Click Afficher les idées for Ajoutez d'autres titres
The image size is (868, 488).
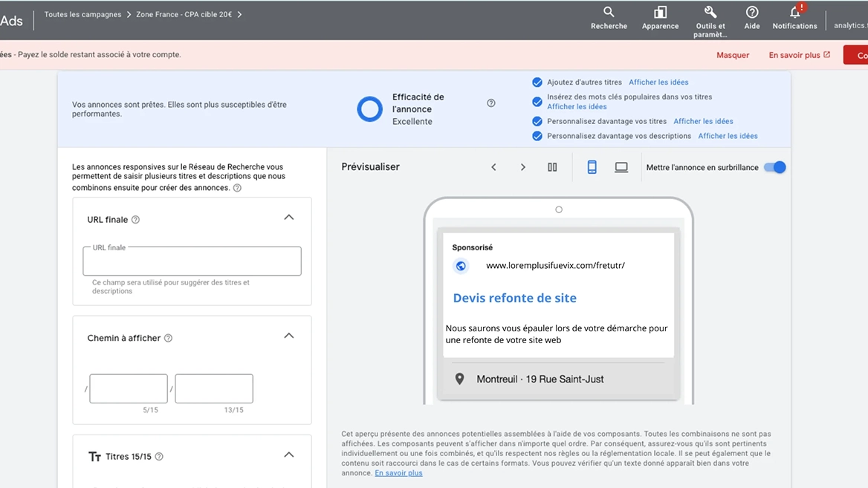(x=658, y=82)
